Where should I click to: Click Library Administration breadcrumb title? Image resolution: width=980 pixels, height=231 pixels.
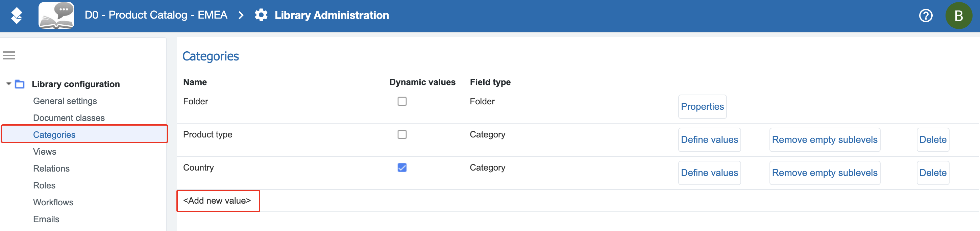[x=332, y=15]
